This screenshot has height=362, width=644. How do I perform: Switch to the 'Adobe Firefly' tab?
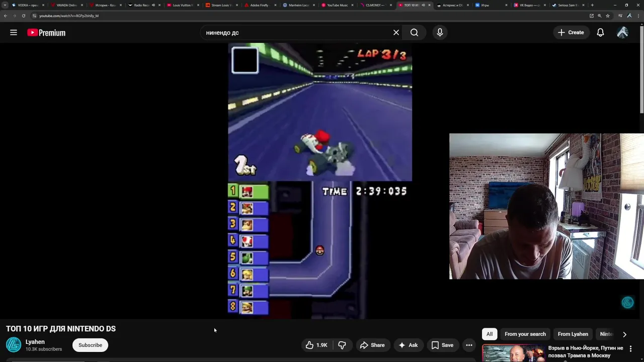pos(260,5)
